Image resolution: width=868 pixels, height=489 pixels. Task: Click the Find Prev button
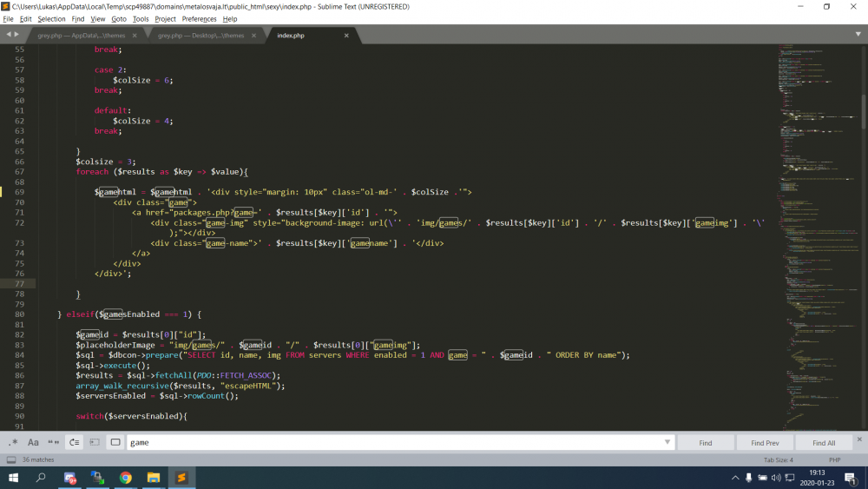click(x=765, y=442)
